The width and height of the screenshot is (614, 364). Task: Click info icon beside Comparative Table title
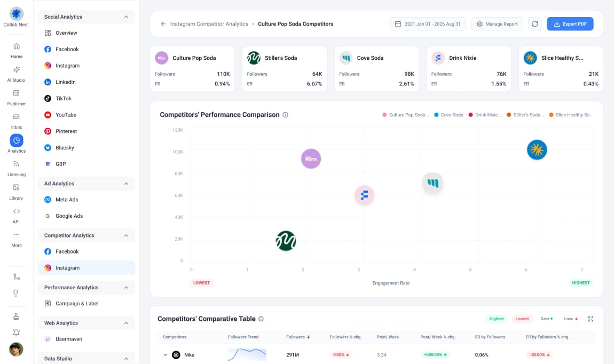coord(261,319)
